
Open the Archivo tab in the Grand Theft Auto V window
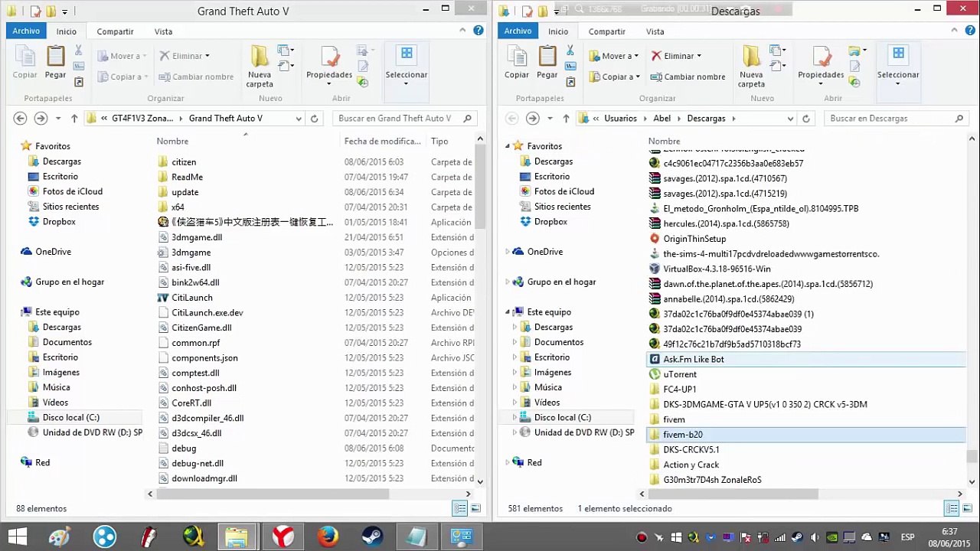coord(26,31)
